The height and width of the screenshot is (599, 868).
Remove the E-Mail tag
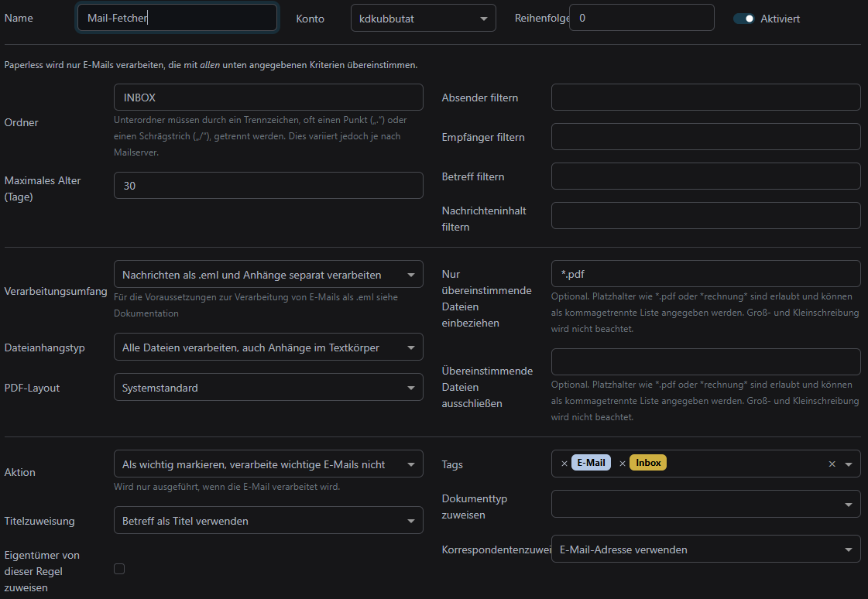click(564, 464)
